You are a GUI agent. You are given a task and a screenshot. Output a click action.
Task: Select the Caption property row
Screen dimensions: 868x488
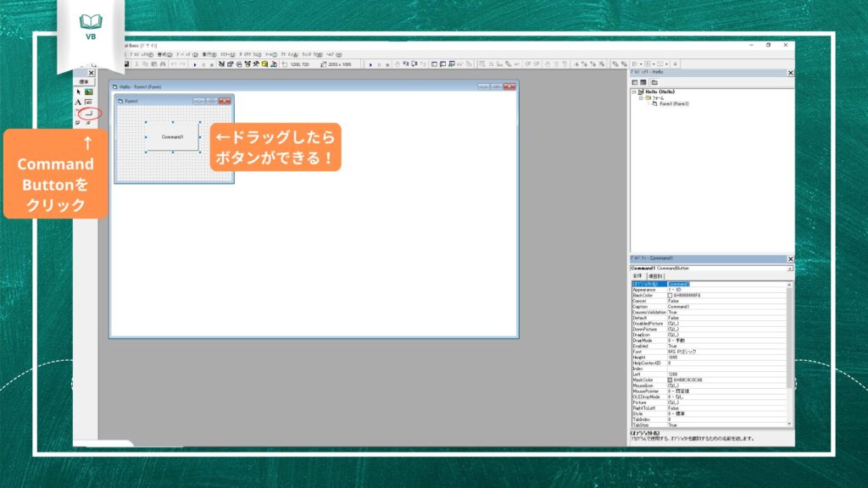coord(709,307)
